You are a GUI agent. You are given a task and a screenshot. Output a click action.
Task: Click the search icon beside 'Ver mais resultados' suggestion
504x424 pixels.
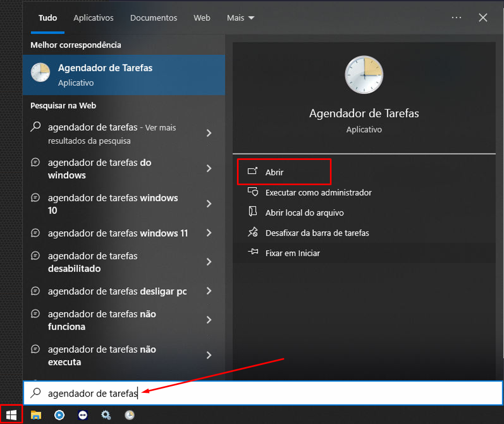(x=35, y=127)
